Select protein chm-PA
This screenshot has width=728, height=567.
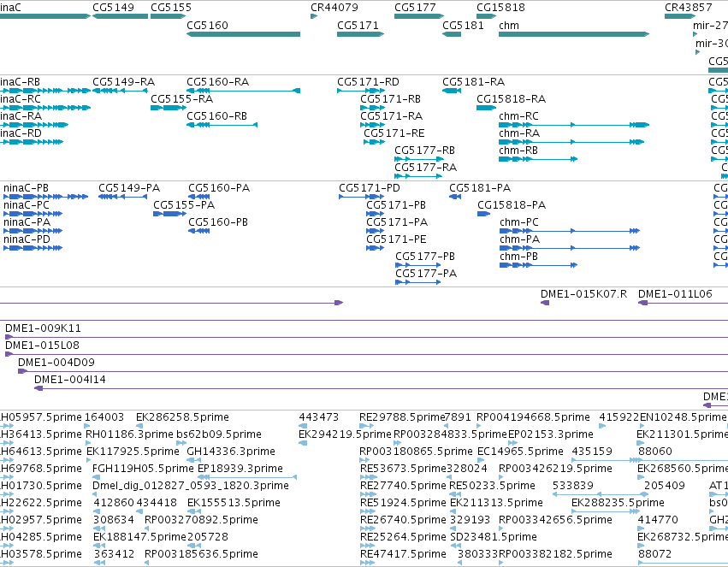tap(570, 248)
